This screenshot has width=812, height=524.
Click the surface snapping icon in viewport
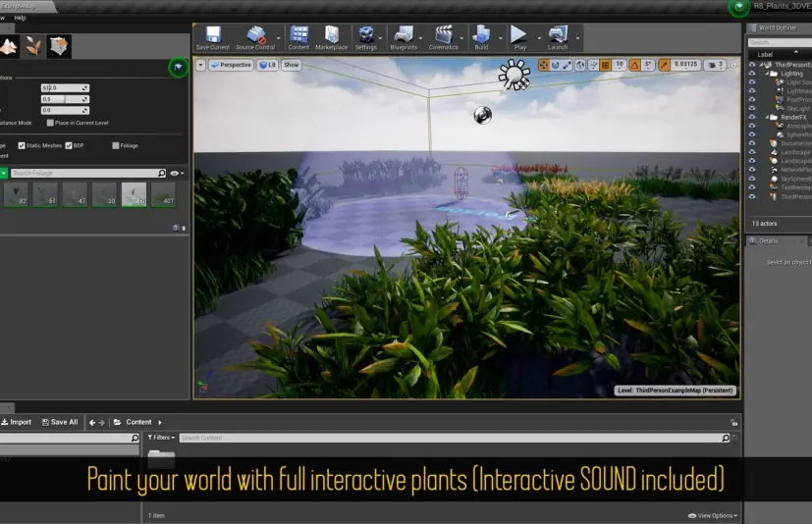click(593, 65)
